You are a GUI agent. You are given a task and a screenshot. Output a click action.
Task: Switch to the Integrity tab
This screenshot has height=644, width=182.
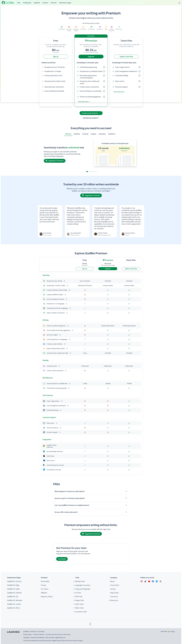tap(93, 134)
